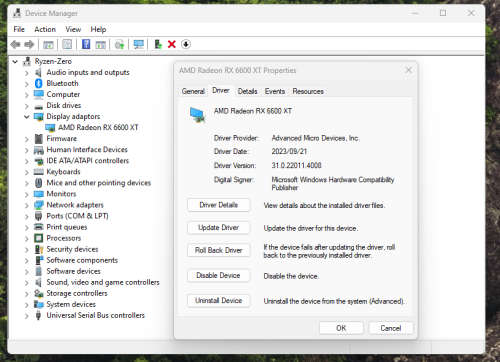Click the Audio inputs and outputs speaker icon

pos(39,72)
